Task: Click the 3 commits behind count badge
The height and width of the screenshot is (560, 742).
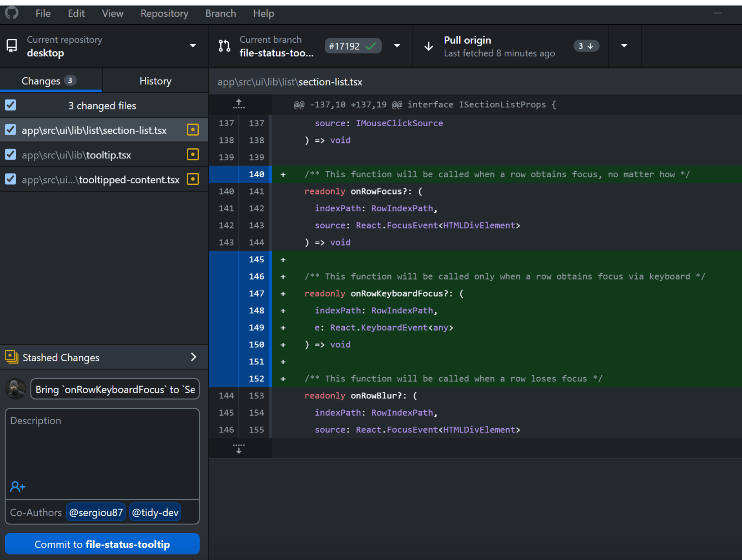Action: point(586,46)
